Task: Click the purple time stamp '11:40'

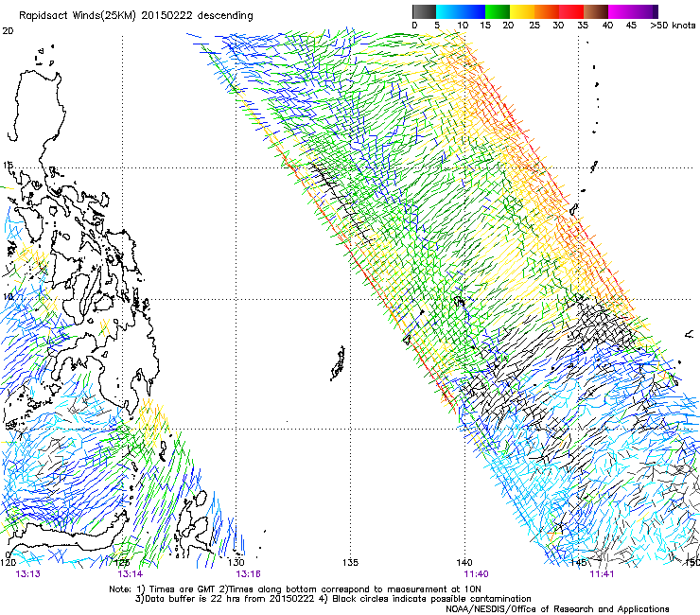Action: (x=477, y=574)
